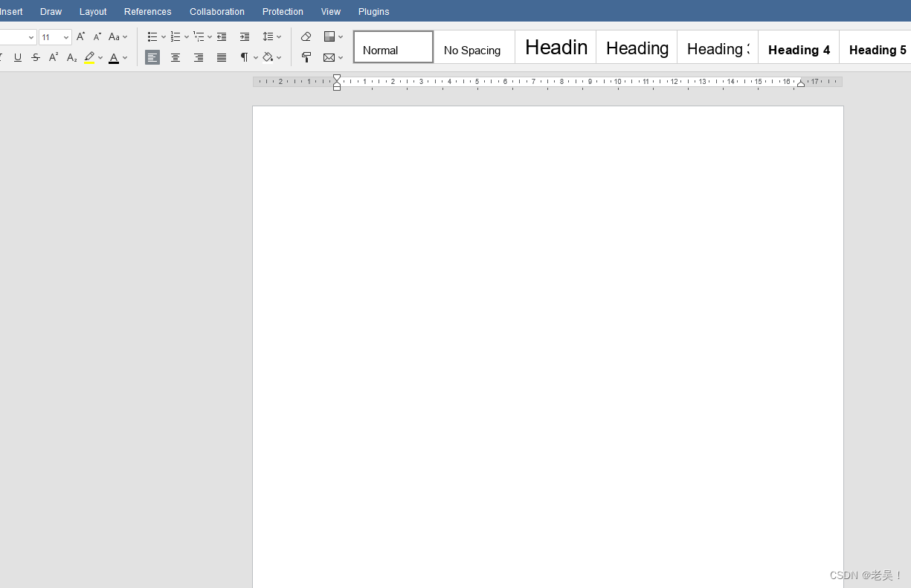Click the increment font size icon
Image resolution: width=911 pixels, height=588 pixels.
pyautogui.click(x=80, y=36)
